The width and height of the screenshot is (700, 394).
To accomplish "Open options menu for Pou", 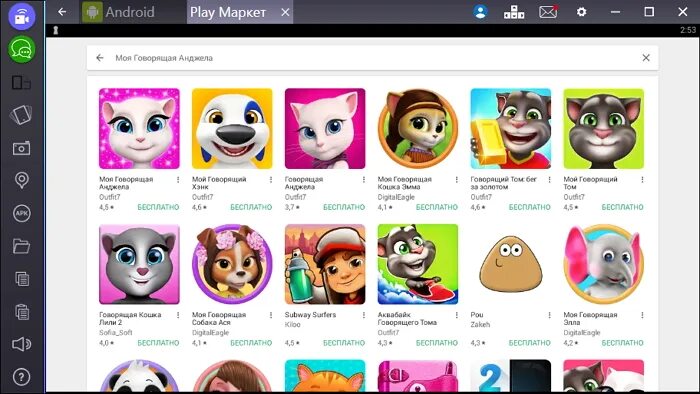I will [550, 315].
